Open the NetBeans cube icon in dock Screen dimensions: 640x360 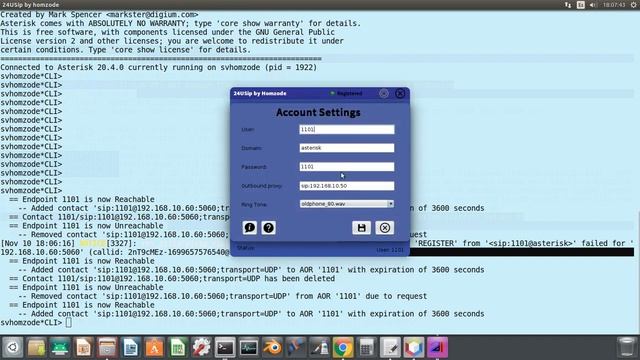click(x=414, y=348)
